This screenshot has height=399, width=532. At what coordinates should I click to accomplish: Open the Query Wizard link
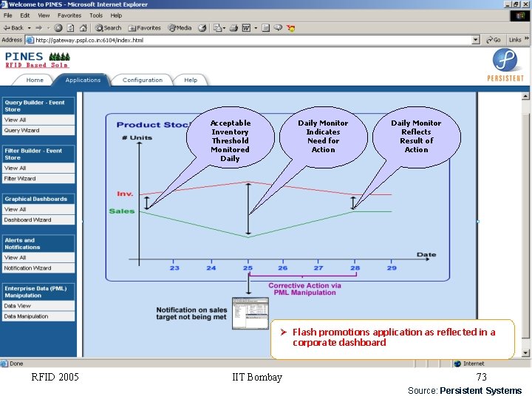click(x=38, y=130)
